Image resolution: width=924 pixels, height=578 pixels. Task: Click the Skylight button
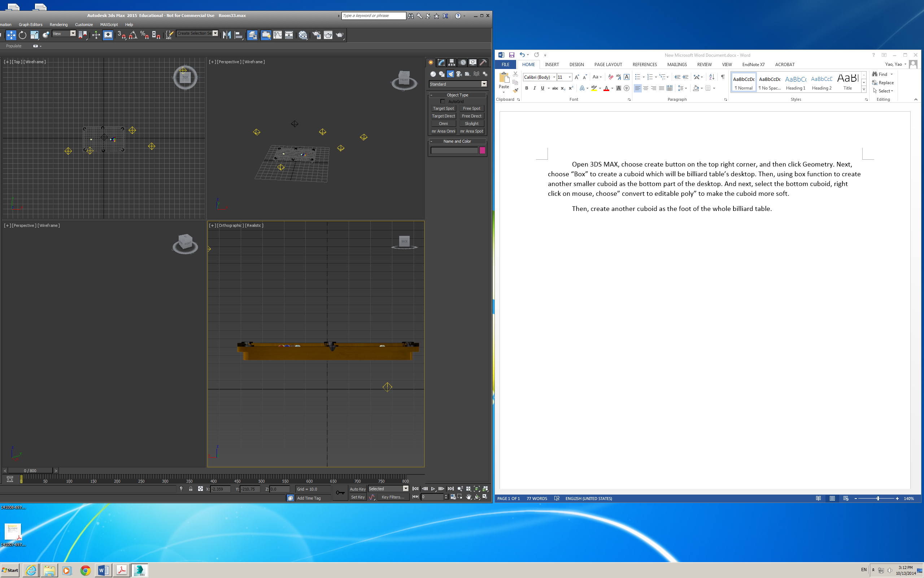(471, 124)
